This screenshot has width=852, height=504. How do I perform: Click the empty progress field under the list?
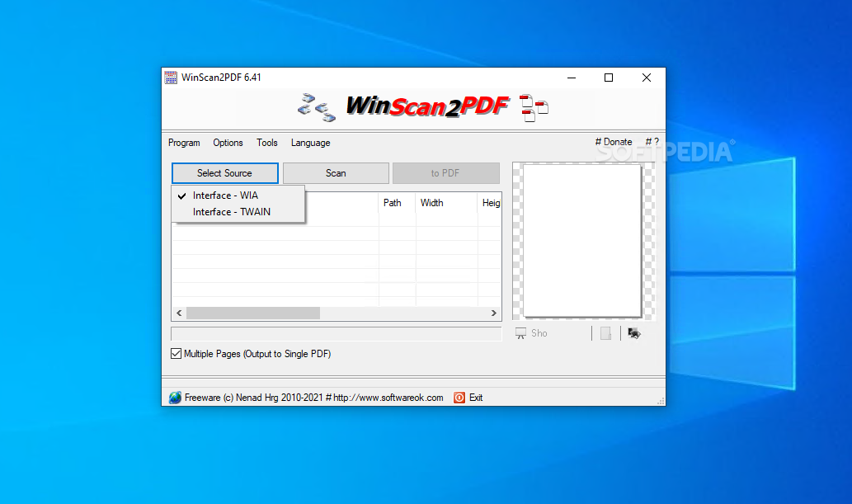tap(337, 333)
